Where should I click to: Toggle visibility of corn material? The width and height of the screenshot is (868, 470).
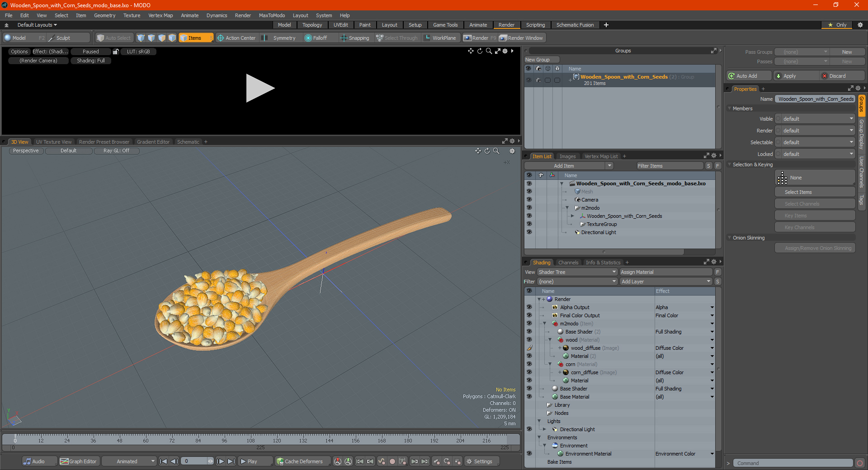tap(529, 364)
